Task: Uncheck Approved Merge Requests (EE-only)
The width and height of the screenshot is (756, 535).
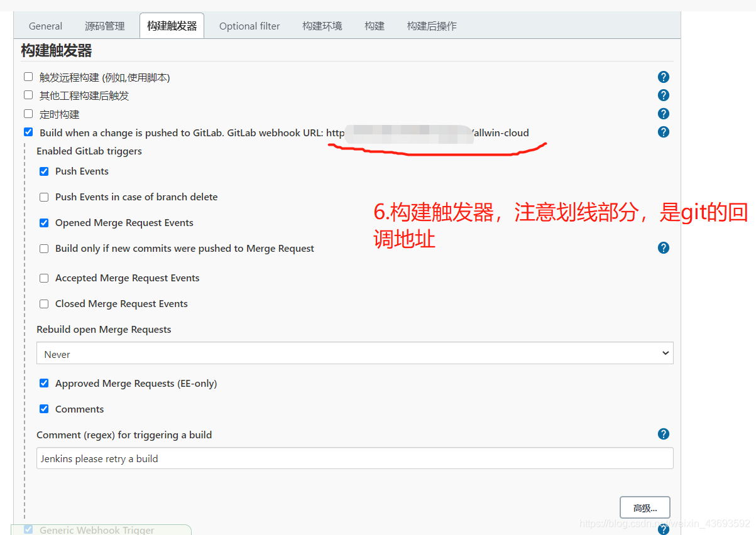Action: pos(44,383)
